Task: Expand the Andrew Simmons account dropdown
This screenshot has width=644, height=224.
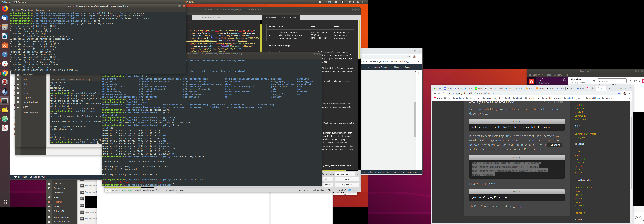Action: (382, 67)
